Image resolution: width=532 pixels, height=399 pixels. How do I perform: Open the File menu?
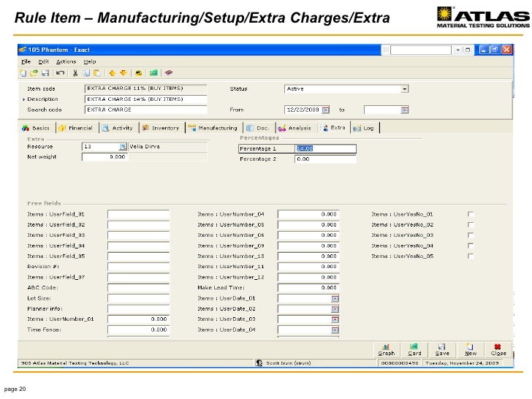(x=26, y=61)
